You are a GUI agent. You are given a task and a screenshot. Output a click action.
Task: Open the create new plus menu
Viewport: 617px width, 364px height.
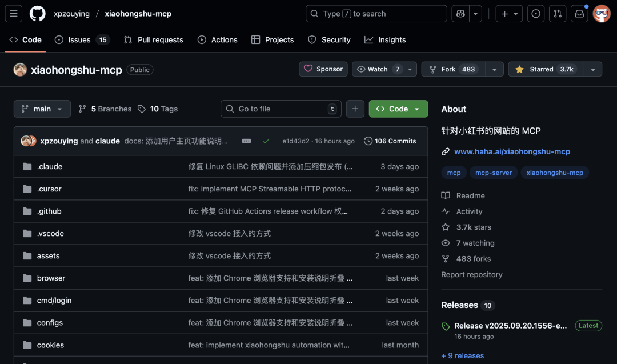point(509,14)
